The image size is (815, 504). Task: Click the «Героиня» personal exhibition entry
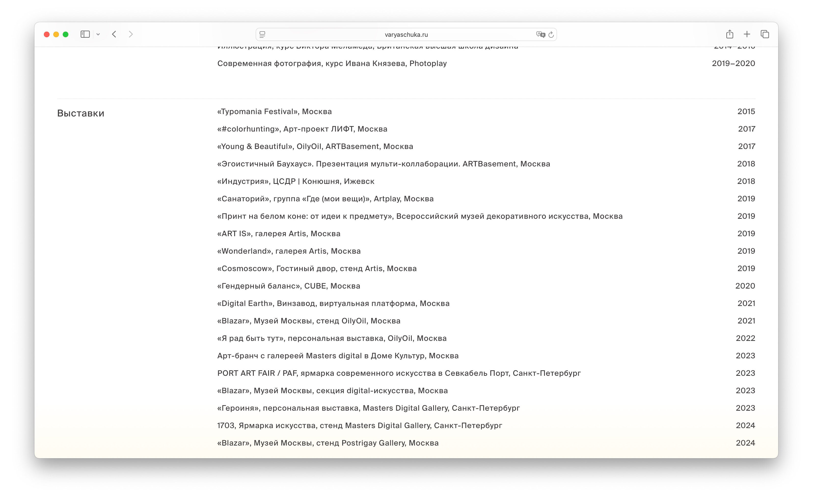369,408
